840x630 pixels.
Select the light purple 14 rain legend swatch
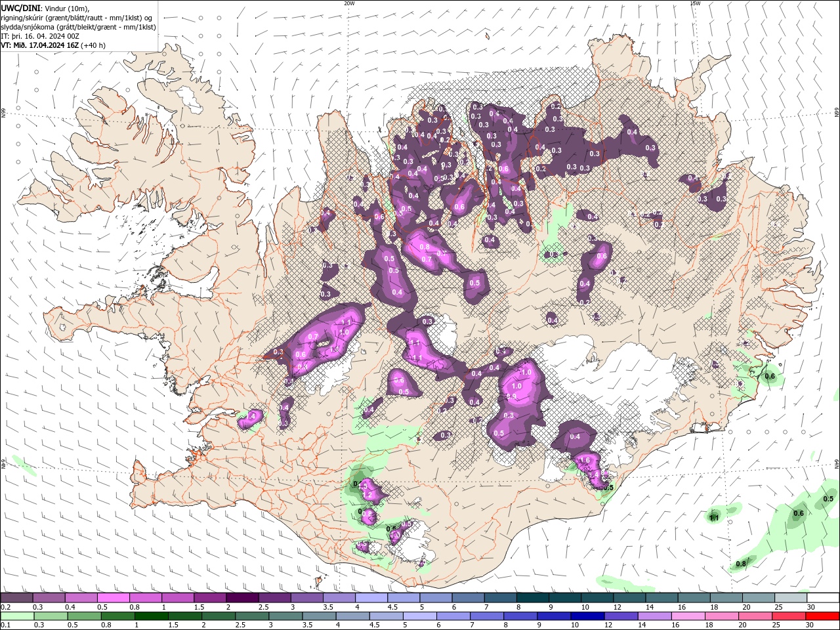pyautogui.click(x=655, y=616)
